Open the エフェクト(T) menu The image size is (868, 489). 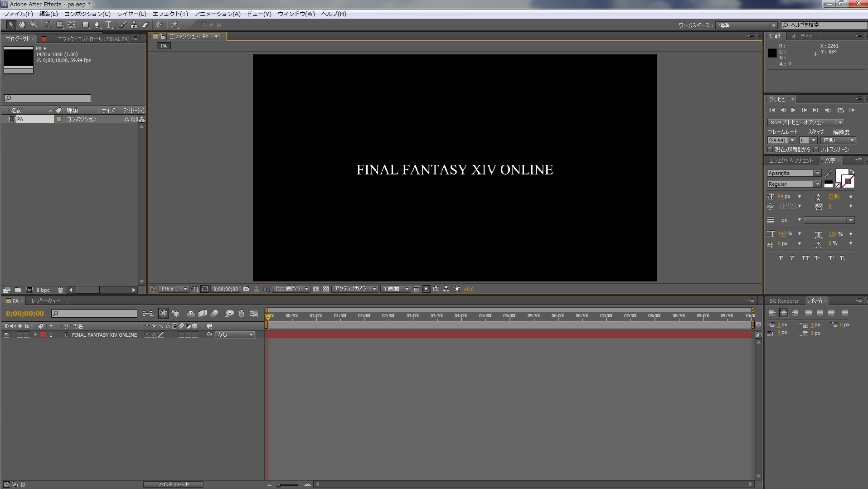tap(170, 14)
